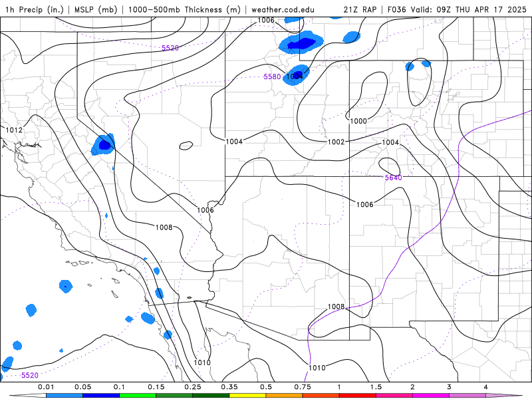The height and width of the screenshot is (399, 532).
Task: Click the '1h Precip (in.)' title text
Action: (35, 9)
